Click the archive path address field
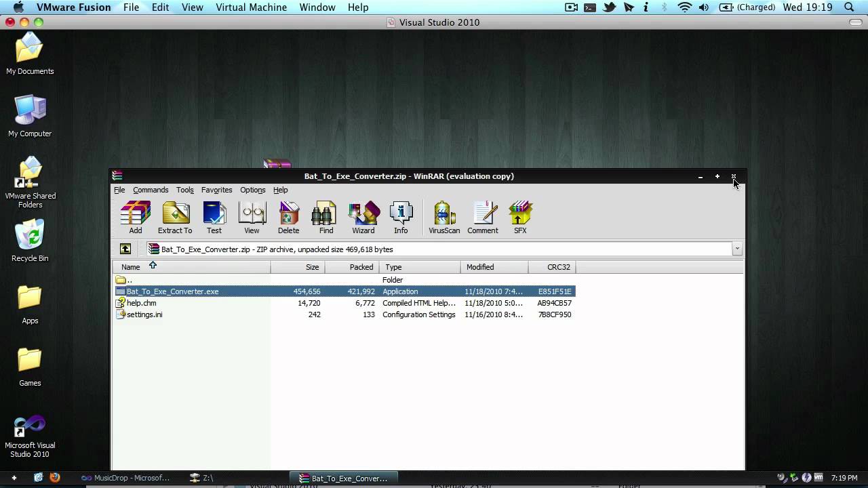868x488 pixels. click(x=439, y=249)
